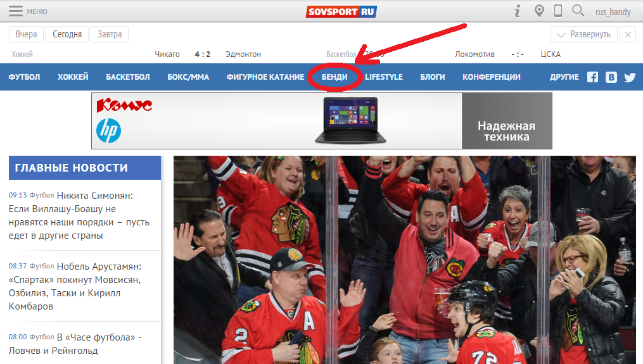
Task: Open the Facebook page icon
Action: coord(592,77)
